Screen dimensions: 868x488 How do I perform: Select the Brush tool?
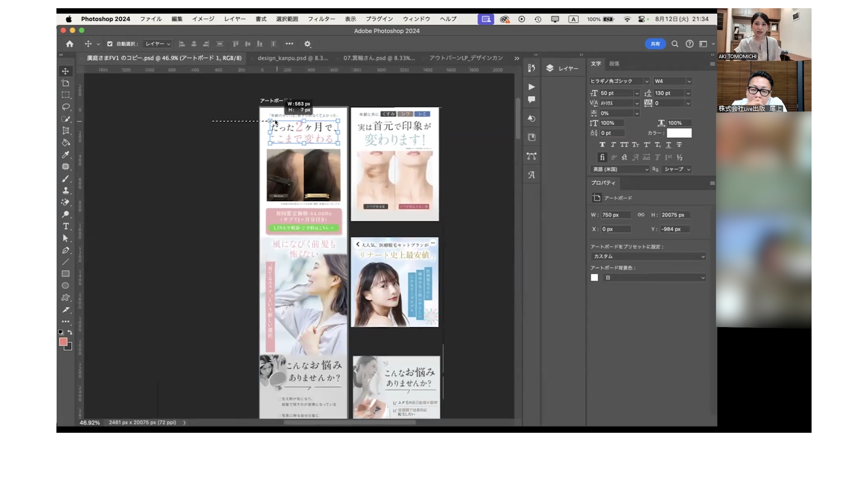pos(66,179)
